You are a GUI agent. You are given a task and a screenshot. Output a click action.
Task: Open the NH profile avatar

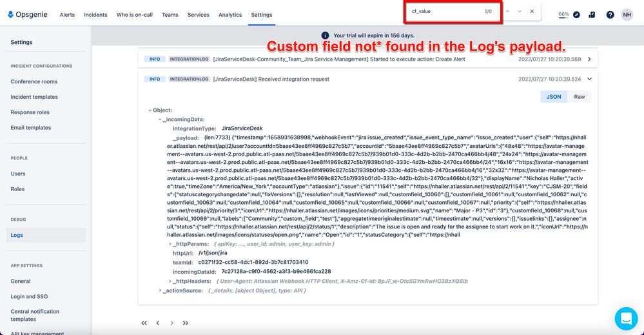point(627,15)
